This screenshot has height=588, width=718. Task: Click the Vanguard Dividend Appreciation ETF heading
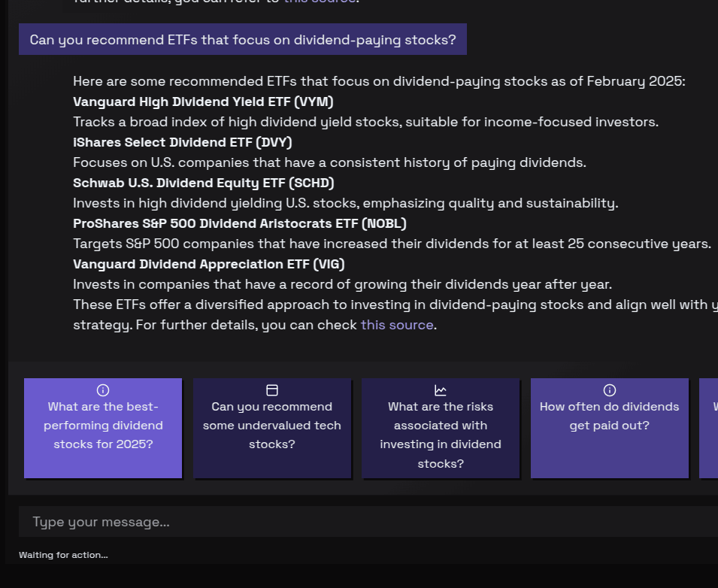tap(208, 264)
